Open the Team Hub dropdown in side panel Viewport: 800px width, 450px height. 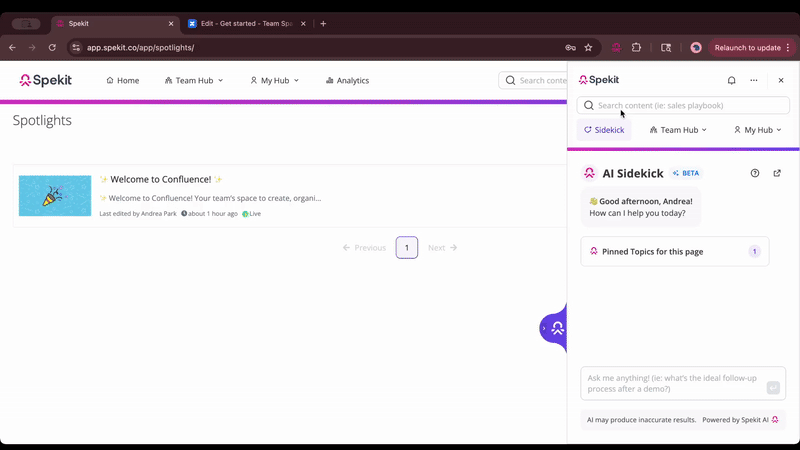coord(678,130)
